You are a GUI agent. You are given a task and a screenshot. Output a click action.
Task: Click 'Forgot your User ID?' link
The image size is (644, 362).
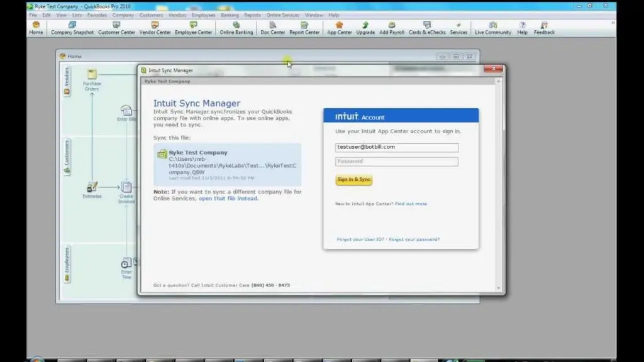coord(360,239)
